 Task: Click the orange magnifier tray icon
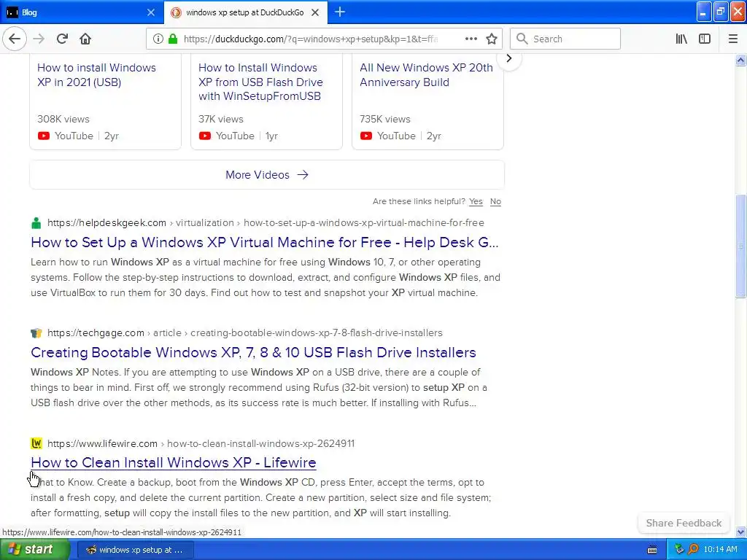point(693,550)
